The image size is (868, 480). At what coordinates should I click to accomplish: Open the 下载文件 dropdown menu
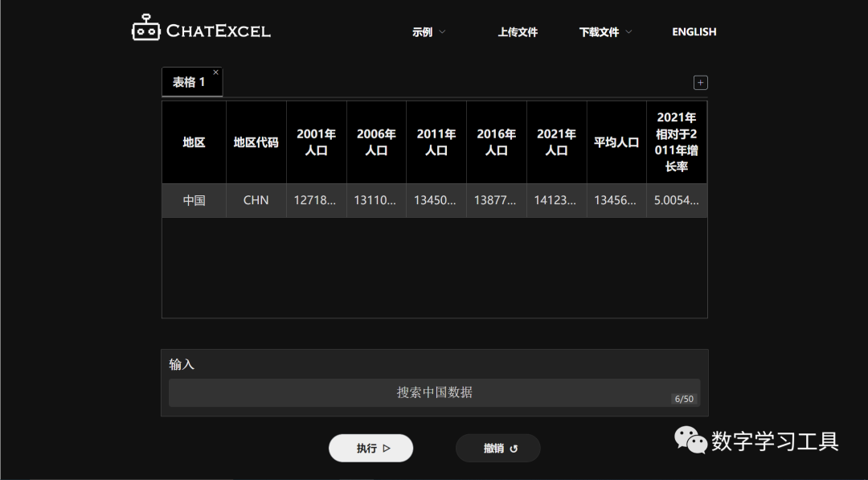pos(605,32)
